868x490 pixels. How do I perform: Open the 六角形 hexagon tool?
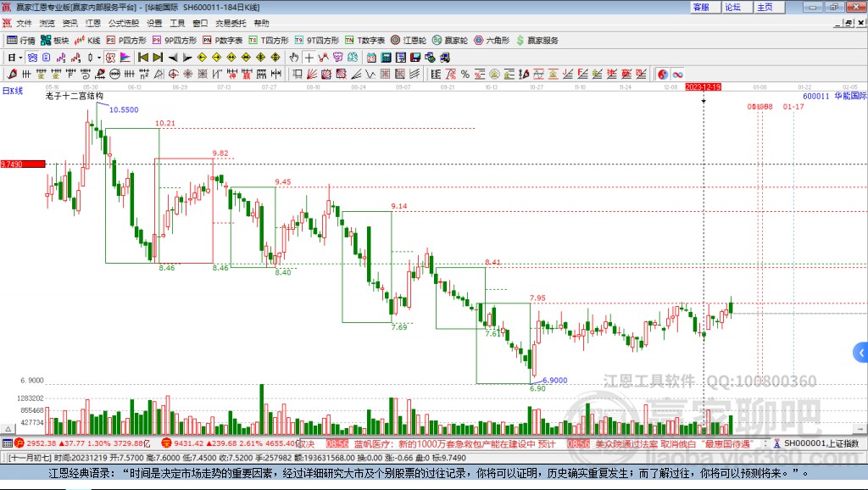492,41
